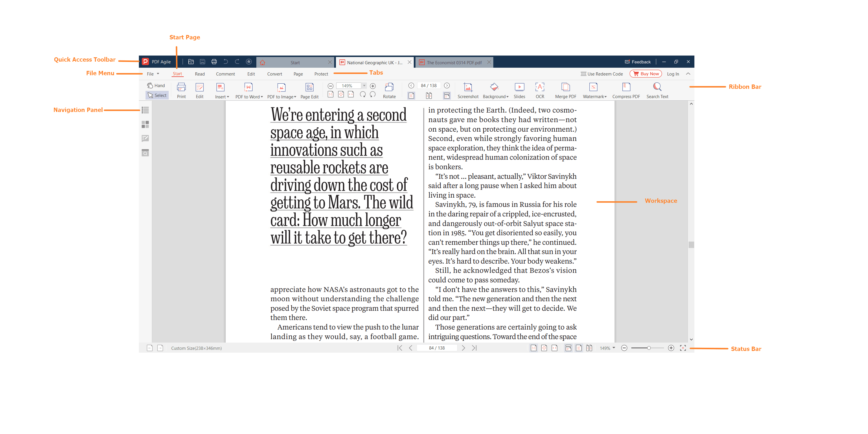Image resolution: width=868 pixels, height=434 pixels.
Task: Zoom out using the ribbon minus icon
Action: pyautogui.click(x=330, y=86)
